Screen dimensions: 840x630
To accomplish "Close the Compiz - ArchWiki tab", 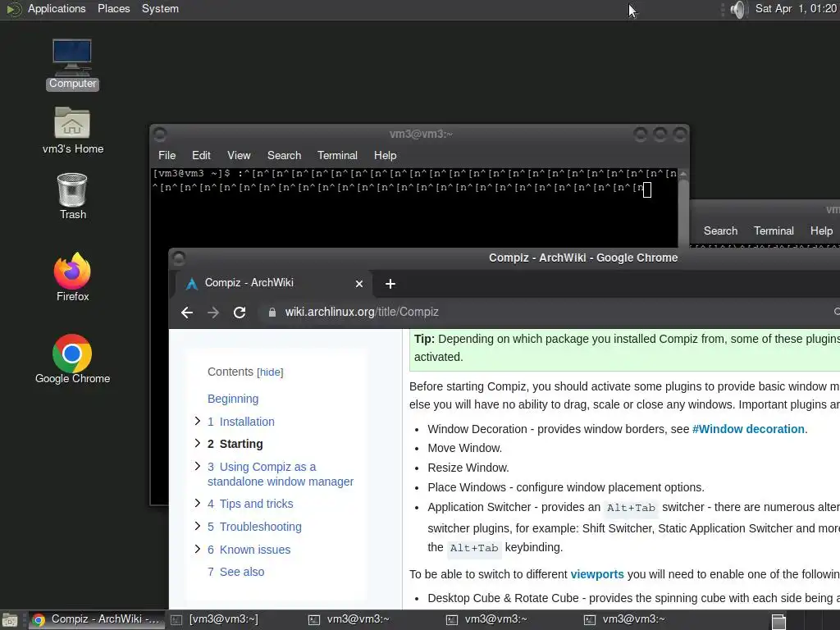I will 359,283.
